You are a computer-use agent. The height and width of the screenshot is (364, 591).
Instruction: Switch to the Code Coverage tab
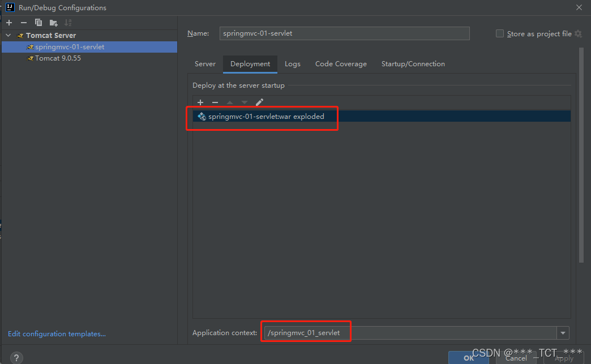coord(341,63)
